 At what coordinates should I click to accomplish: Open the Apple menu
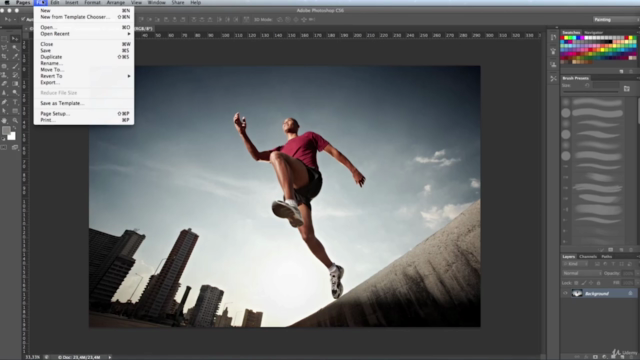pos(7,2)
